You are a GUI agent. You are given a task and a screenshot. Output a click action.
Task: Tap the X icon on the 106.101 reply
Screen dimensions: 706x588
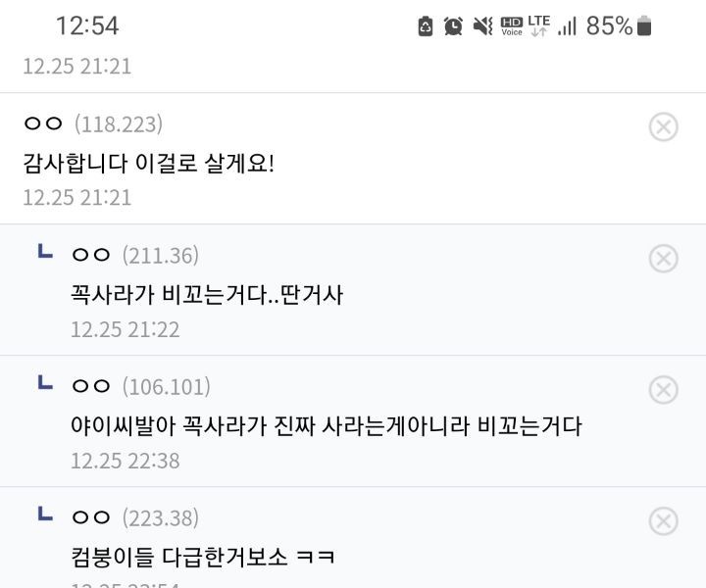[x=664, y=389]
